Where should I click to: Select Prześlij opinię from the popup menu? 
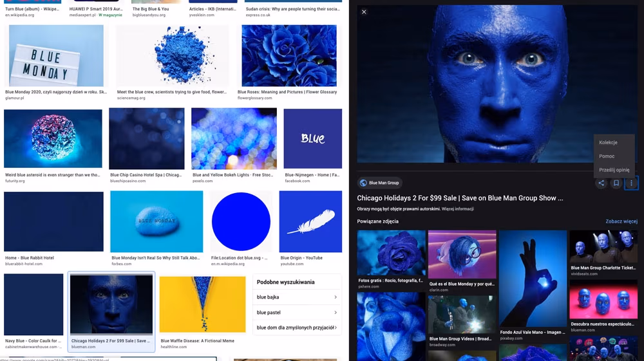[614, 170]
